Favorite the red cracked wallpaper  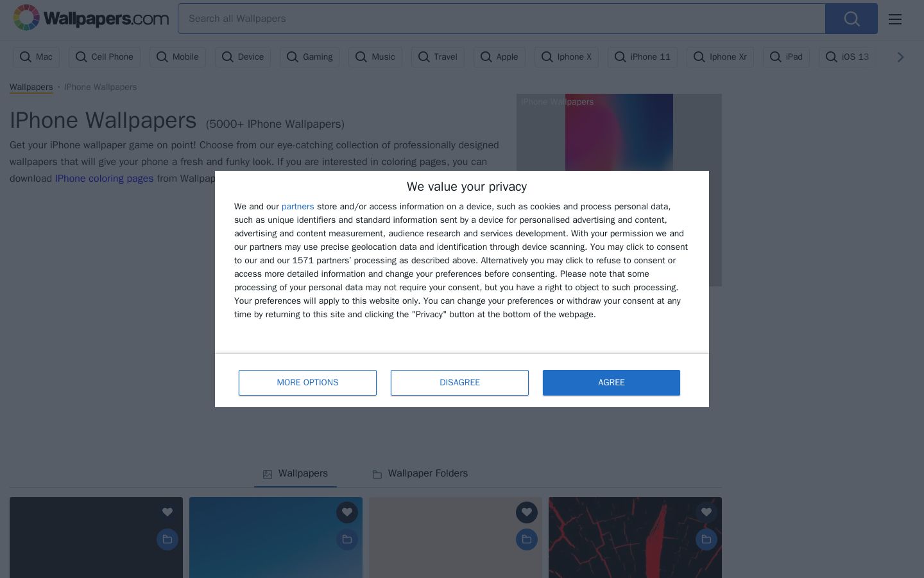[x=706, y=512]
